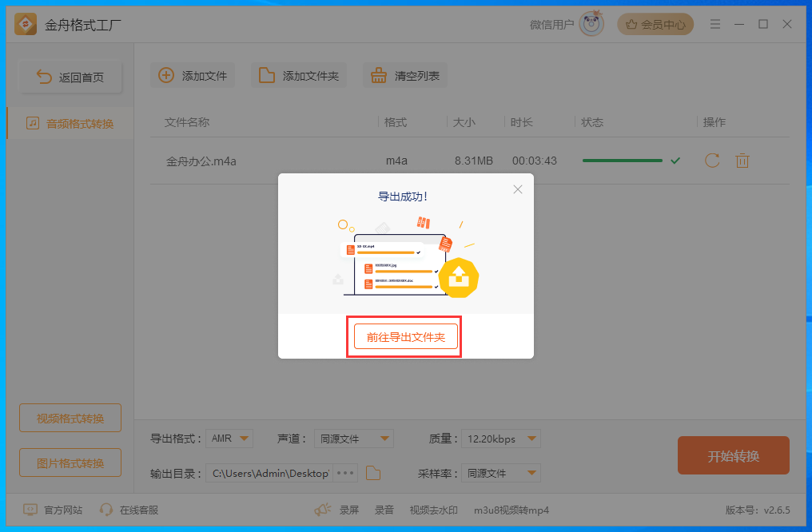Open the hamburger menu in title bar

715,24
